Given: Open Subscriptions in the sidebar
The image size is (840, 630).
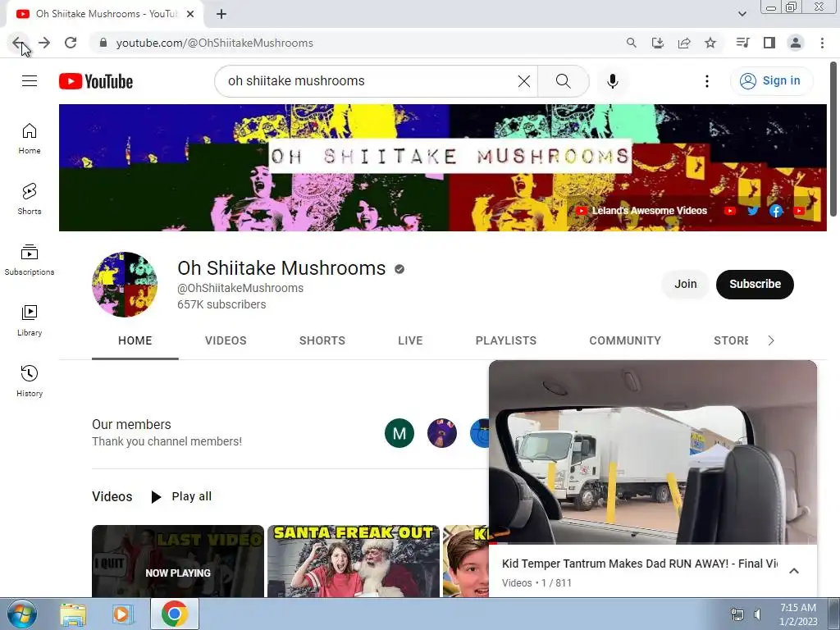Looking at the screenshot, I should (30, 260).
